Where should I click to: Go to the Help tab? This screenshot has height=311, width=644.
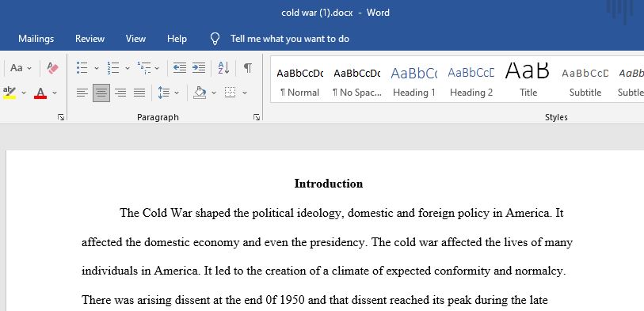(177, 39)
